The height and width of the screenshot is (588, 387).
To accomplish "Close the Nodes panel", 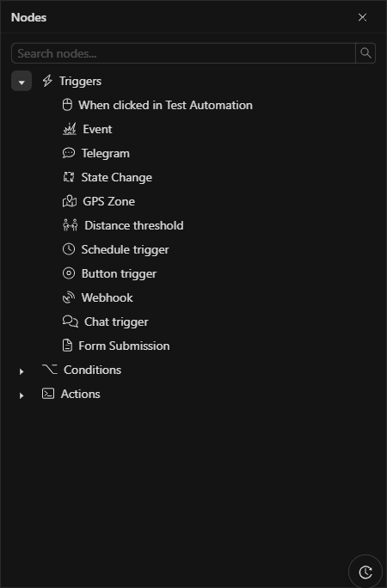I will pyautogui.click(x=362, y=17).
